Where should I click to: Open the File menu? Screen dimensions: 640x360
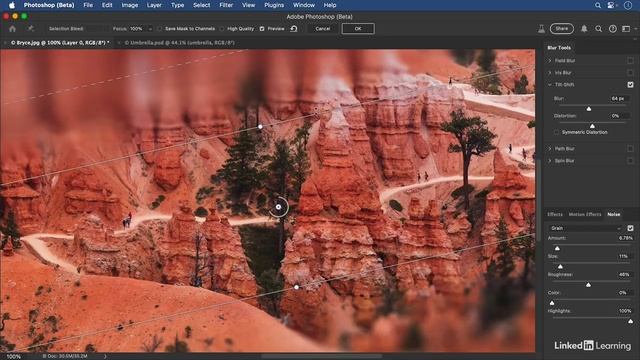(88, 5)
